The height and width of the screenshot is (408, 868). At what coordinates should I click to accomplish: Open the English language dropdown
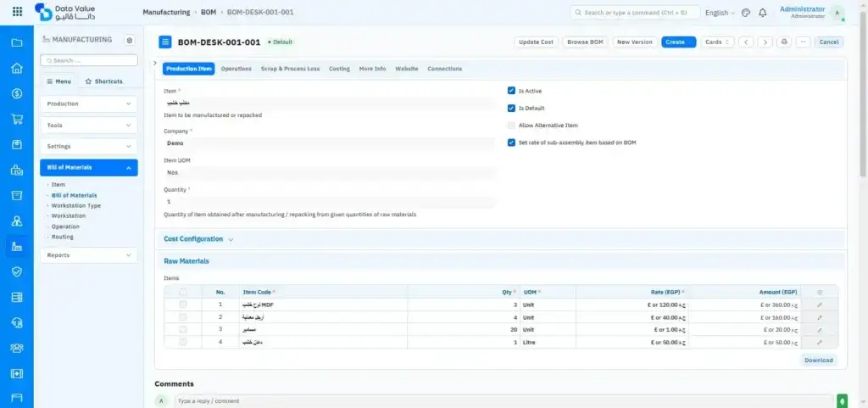click(720, 13)
